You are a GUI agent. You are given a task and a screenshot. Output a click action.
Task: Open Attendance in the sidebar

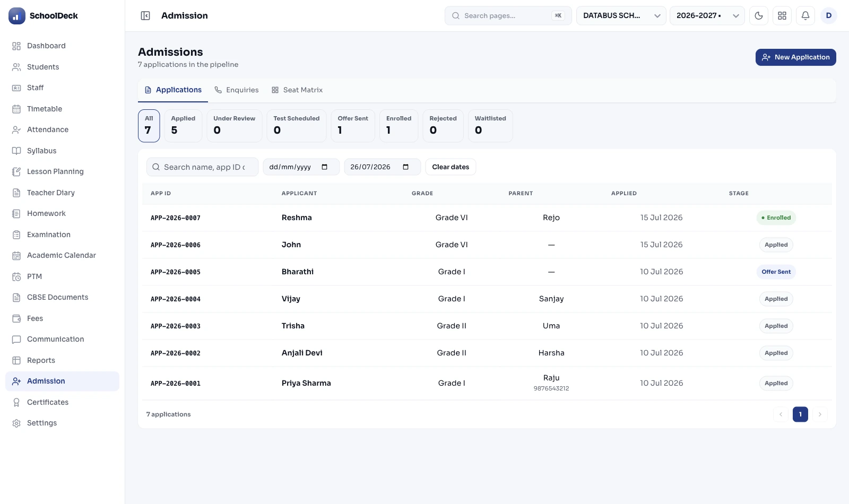pos(62,129)
